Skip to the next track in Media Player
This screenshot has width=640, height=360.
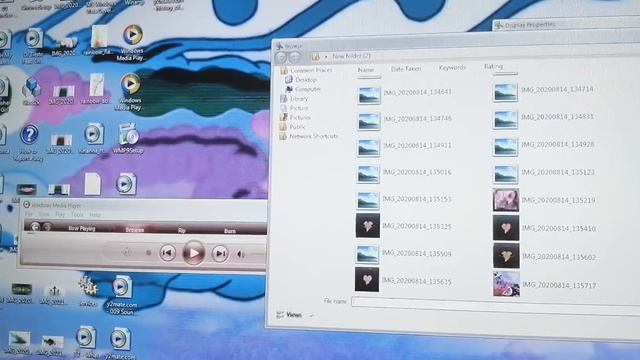pos(220,253)
